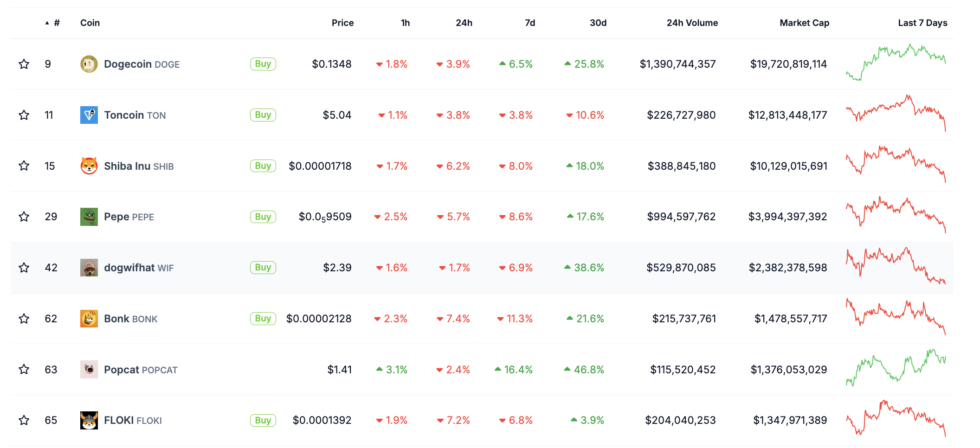Star Shiba Inu as a favorite
This screenshot has height=448, width=980.
pos(24,166)
